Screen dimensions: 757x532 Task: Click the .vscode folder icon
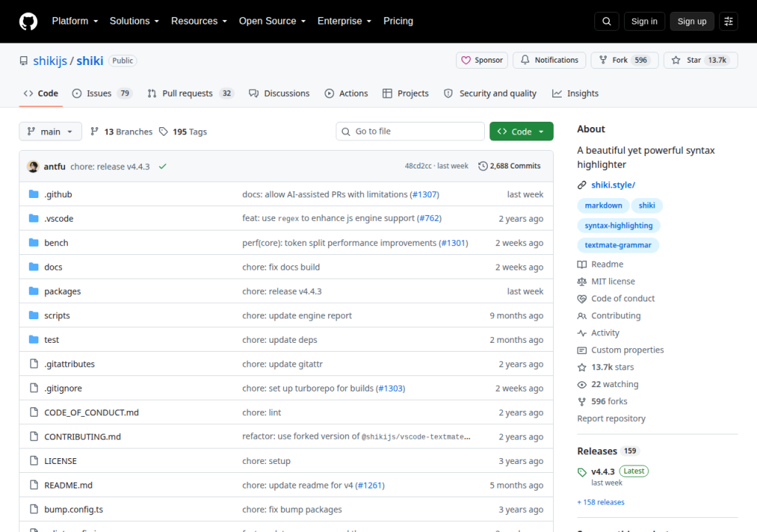(x=34, y=218)
